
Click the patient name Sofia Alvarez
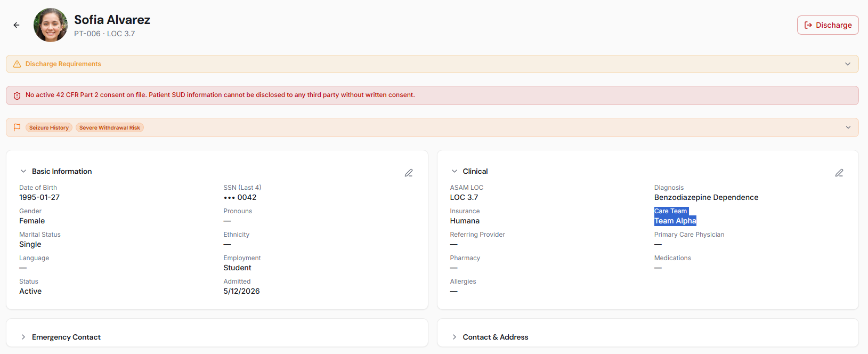pos(112,20)
